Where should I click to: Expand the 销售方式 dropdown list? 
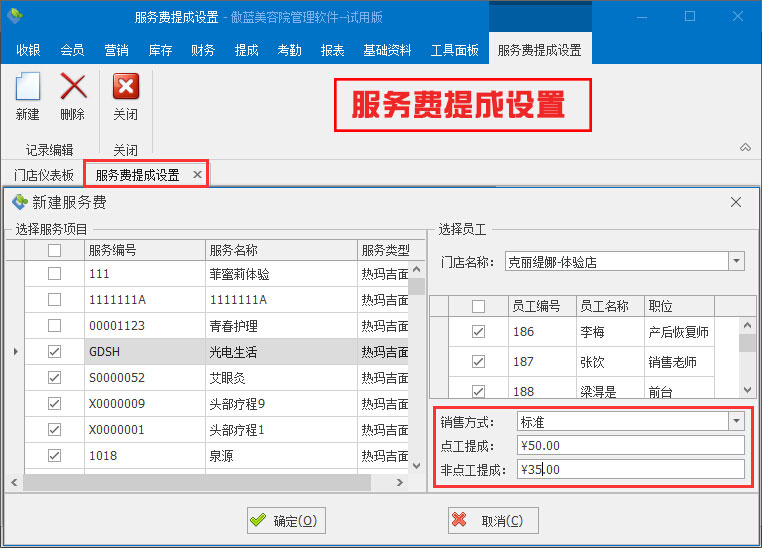coord(737,422)
